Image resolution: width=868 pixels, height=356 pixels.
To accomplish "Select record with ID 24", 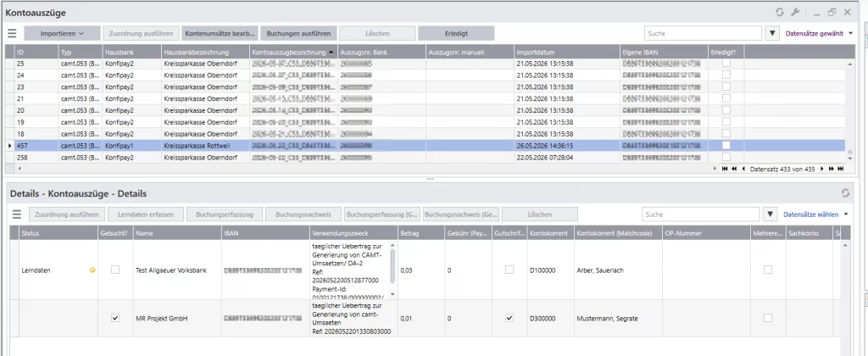I will (426, 75).
